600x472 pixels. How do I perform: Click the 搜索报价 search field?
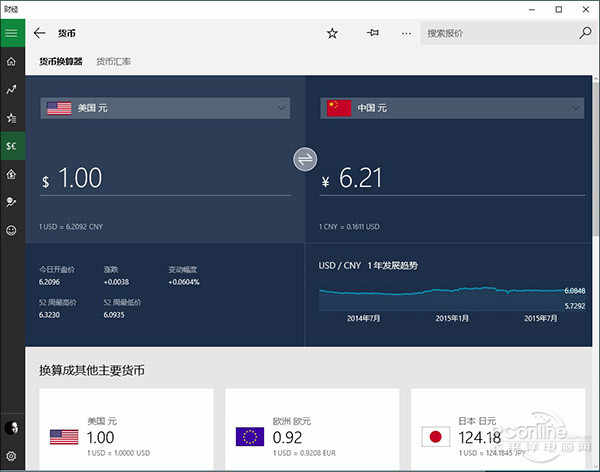click(495, 33)
